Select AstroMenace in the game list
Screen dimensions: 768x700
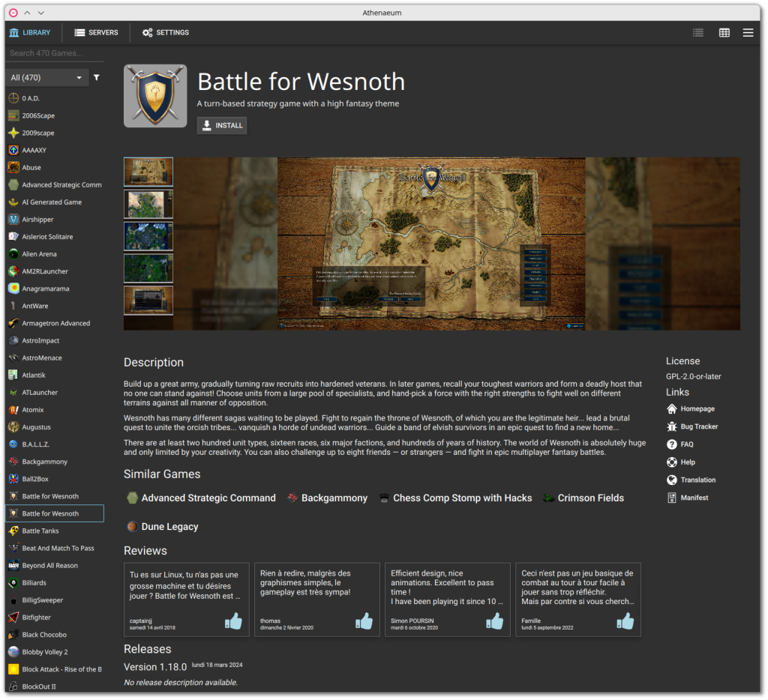(54, 357)
